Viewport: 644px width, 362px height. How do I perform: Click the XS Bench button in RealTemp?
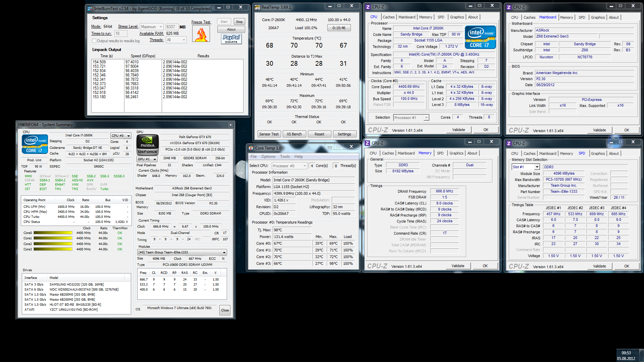(x=294, y=134)
